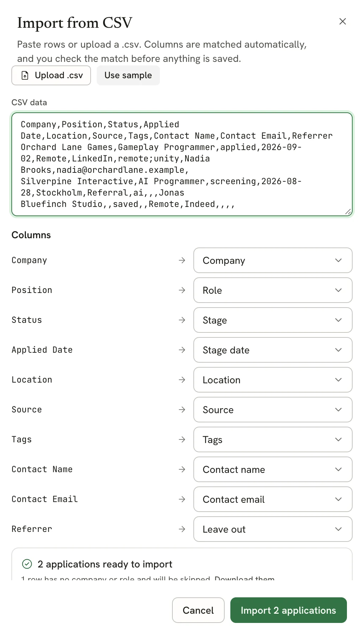The width and height of the screenshot is (364, 640).
Task: Click the 'Status' source column label
Action: 27,320
